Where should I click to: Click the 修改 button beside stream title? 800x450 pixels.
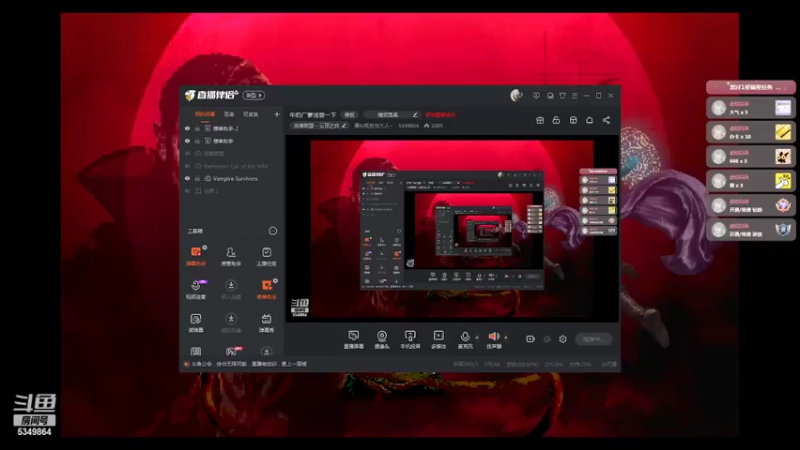click(x=349, y=115)
